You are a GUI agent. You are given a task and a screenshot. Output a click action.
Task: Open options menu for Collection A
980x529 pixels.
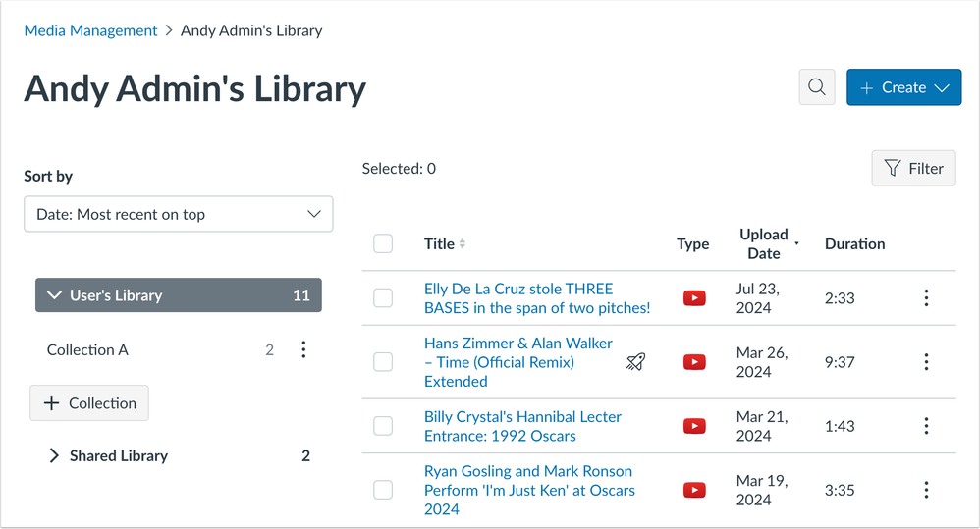[303, 349]
